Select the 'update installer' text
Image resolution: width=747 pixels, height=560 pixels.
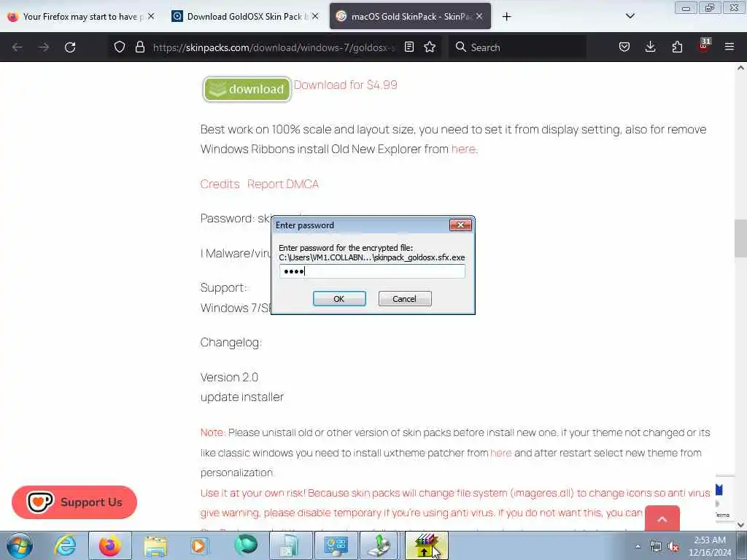click(x=242, y=397)
